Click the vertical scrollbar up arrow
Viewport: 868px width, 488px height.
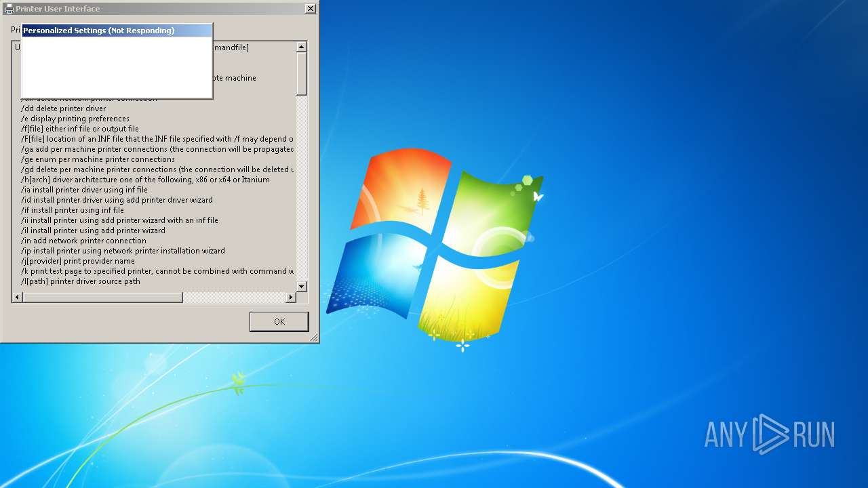302,47
